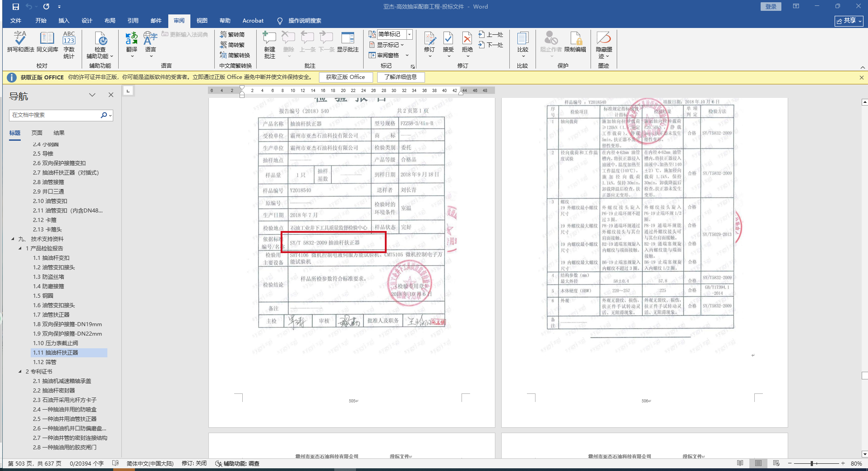Click the 登录 sign-in button
This screenshot has height=471, width=868.
tap(771, 6)
